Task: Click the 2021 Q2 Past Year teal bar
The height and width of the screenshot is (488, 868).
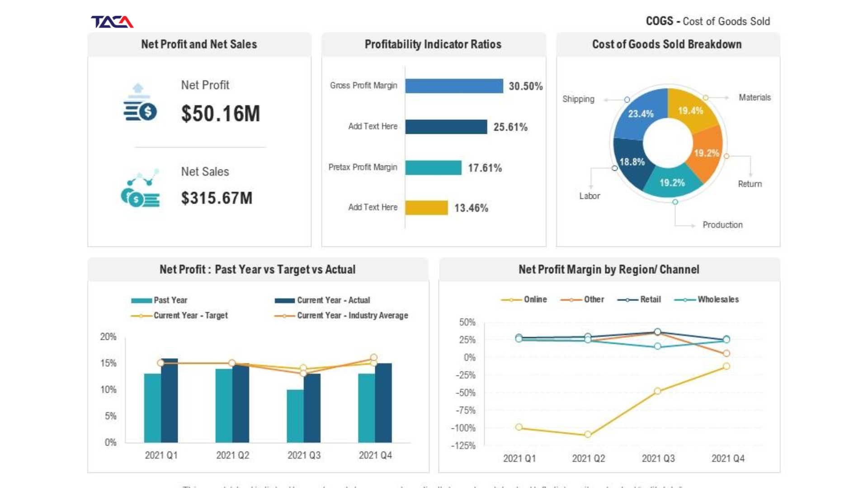Action: point(224,405)
